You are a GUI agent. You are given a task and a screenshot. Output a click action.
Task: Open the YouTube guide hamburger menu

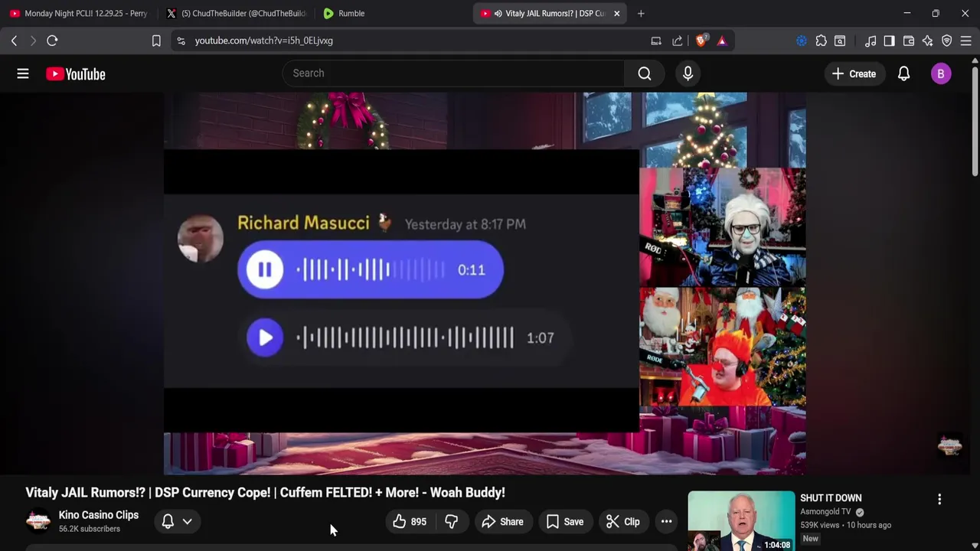tap(23, 73)
